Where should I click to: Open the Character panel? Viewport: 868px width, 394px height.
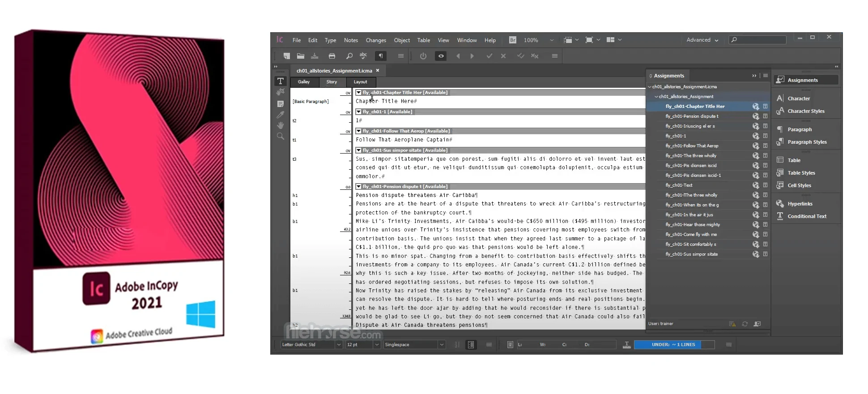(798, 98)
